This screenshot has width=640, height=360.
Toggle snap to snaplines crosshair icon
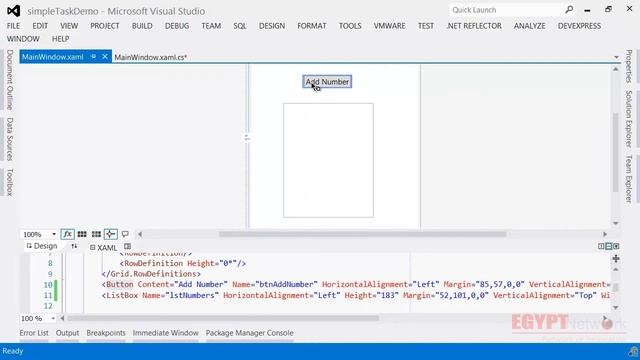click(x=110, y=234)
